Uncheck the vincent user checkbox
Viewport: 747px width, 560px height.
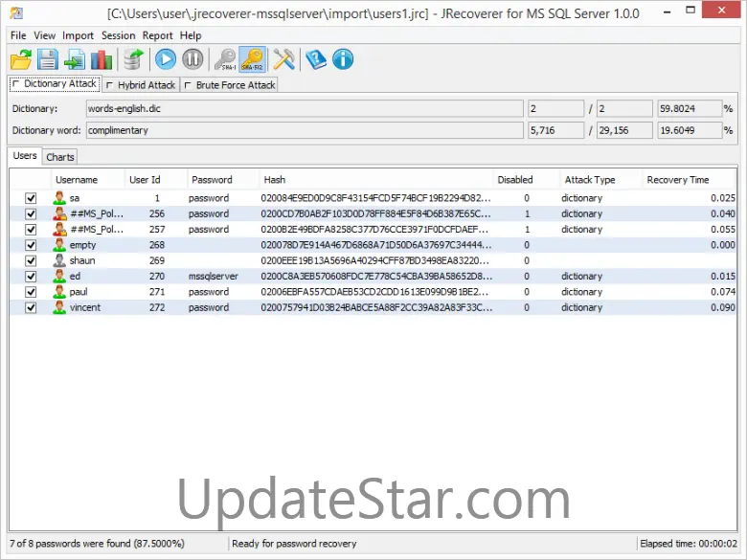[x=31, y=307]
